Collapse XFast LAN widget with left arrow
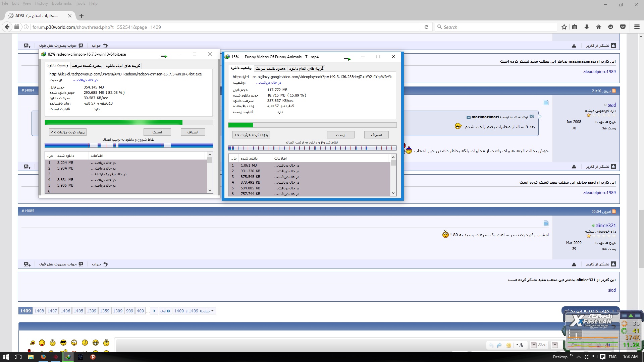Viewport: 644px width, 362px height. [564, 331]
